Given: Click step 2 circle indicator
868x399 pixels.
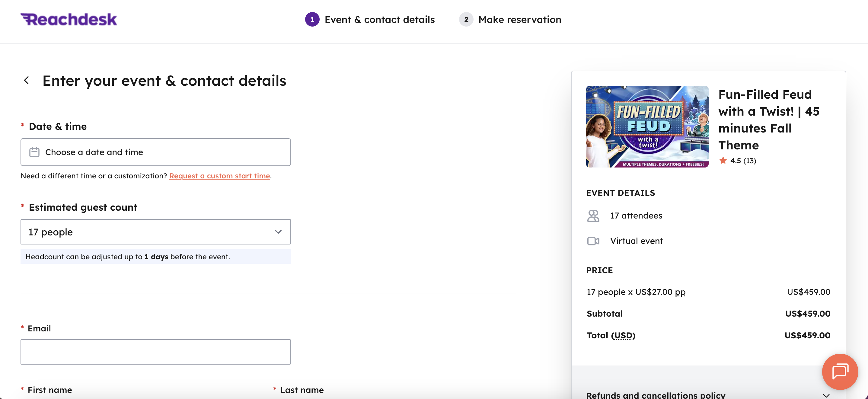Looking at the screenshot, I should [466, 20].
